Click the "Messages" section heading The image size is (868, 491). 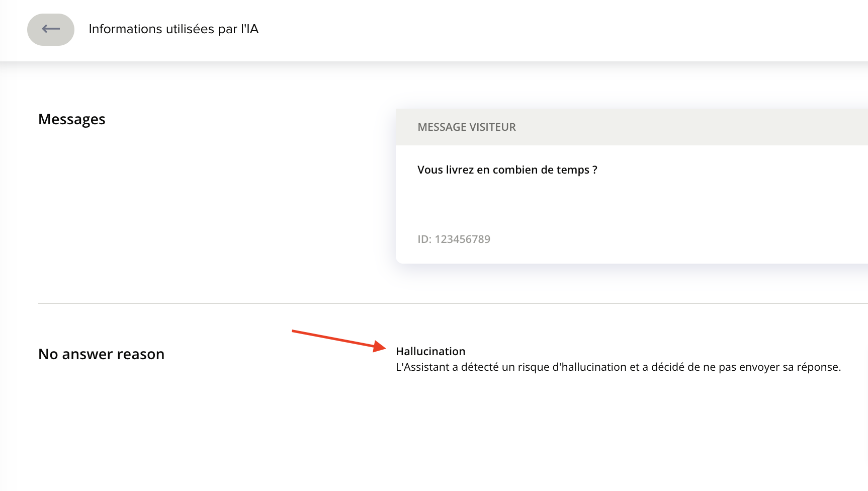point(72,119)
